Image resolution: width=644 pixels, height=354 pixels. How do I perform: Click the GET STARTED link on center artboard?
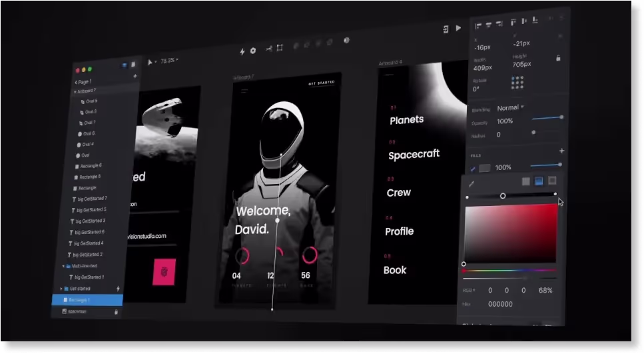(322, 83)
